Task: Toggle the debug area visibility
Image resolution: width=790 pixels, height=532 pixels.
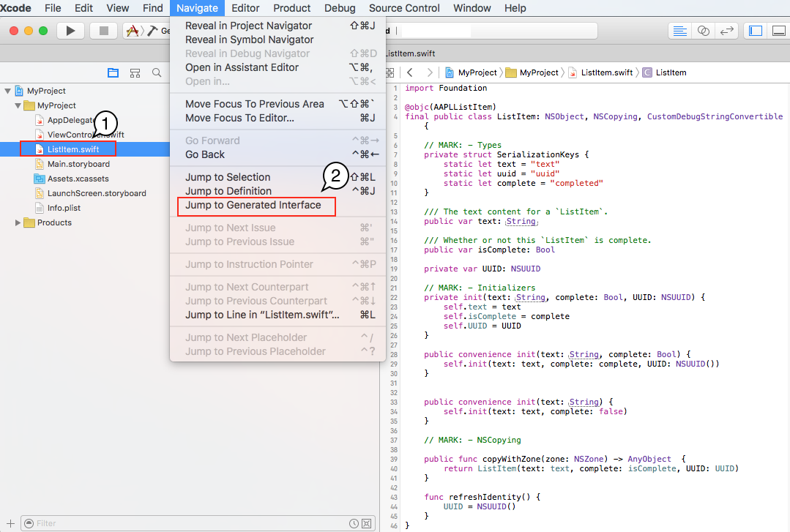Action: point(780,31)
